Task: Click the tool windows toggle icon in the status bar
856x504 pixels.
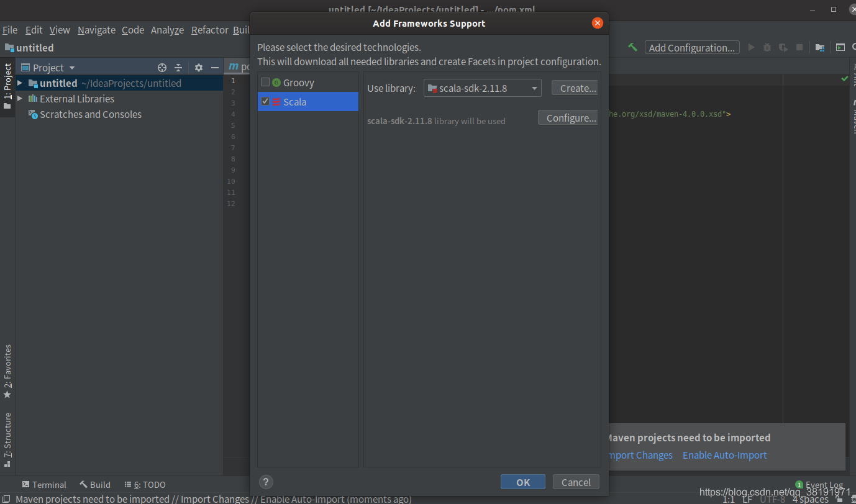Action: (x=6, y=498)
